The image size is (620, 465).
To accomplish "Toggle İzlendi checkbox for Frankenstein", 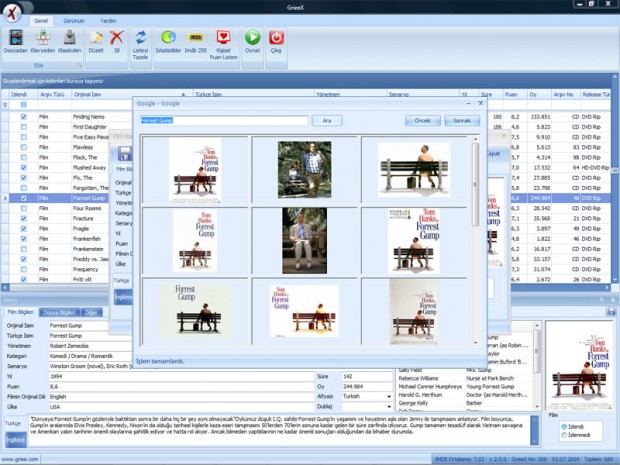I will [24, 249].
